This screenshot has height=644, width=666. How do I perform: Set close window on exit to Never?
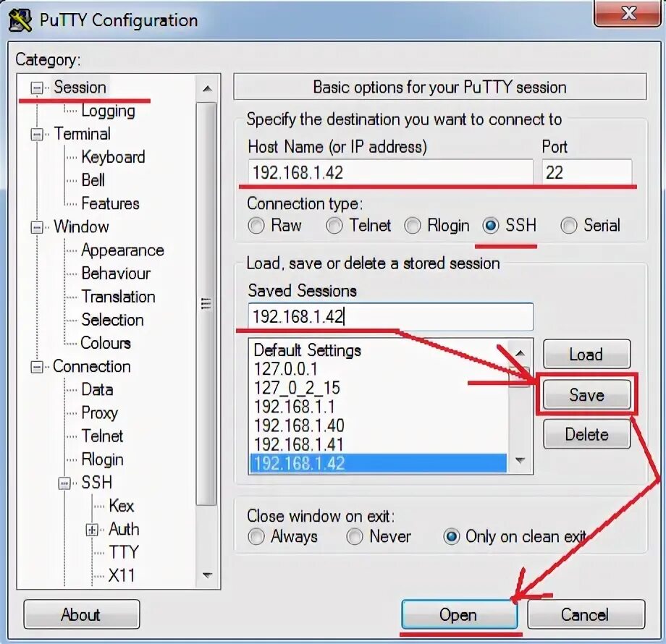[x=379, y=537]
